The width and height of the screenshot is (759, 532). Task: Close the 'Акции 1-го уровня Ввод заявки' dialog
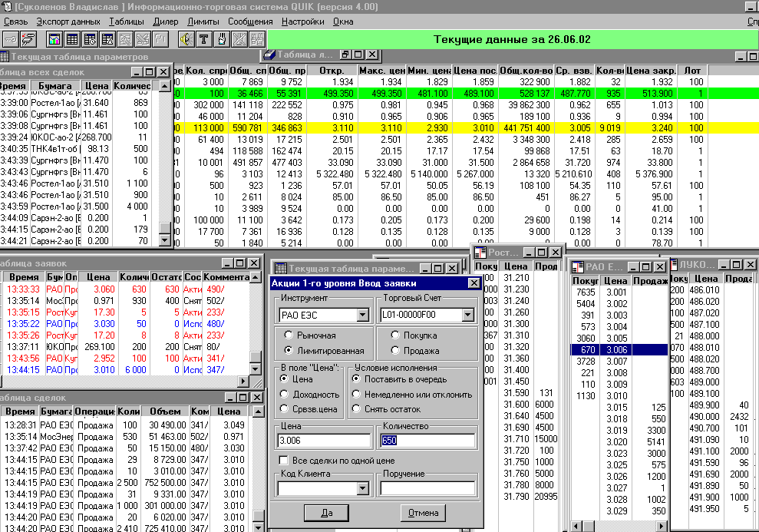(x=474, y=283)
